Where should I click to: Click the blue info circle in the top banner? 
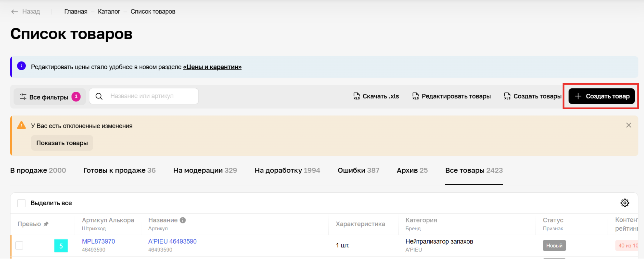pos(21,67)
